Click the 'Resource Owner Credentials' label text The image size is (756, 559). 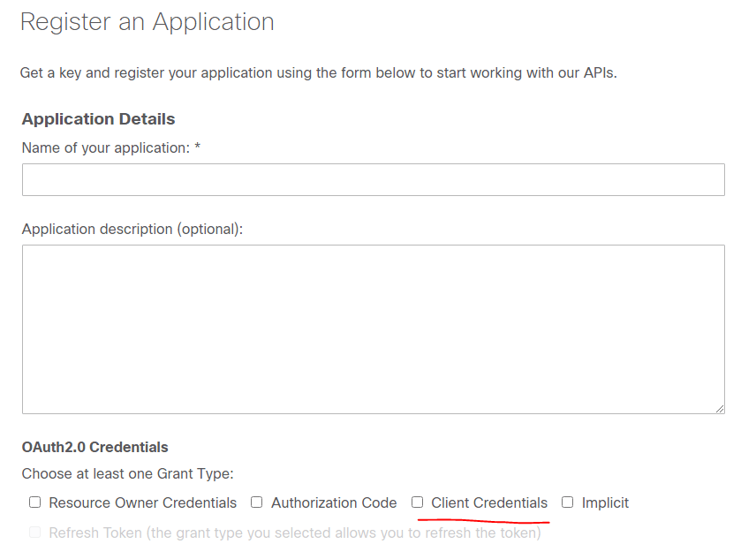point(143,502)
